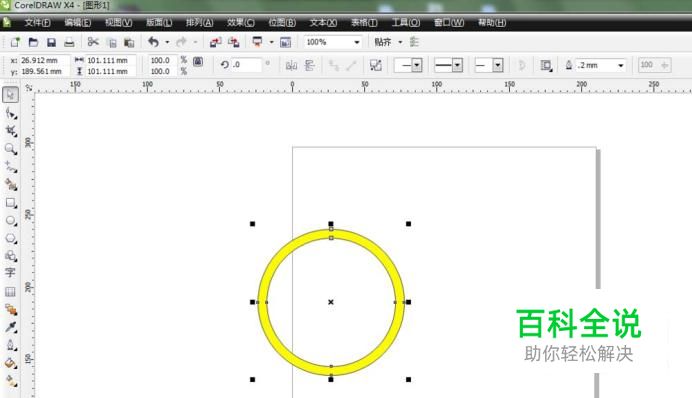Open the 排列(A) menu
The height and width of the screenshot is (398, 692).
pos(199,23)
